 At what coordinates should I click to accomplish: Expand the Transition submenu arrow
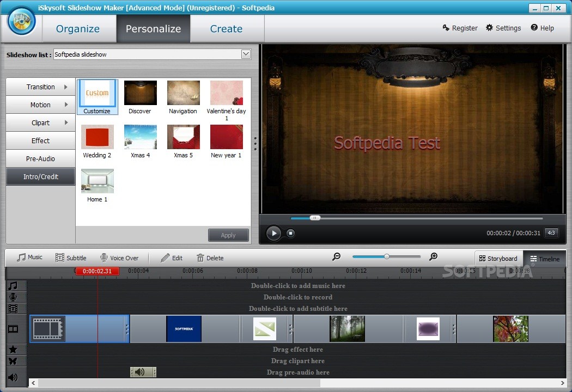pos(66,87)
